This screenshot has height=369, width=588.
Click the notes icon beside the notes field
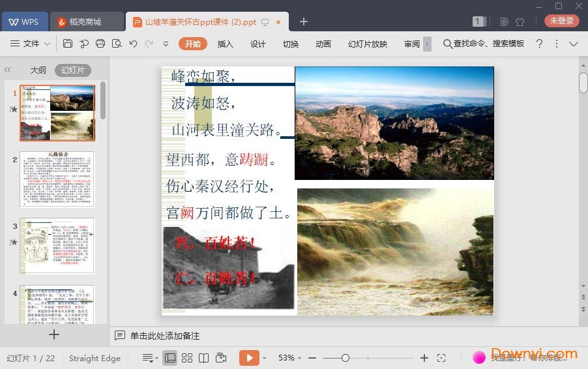(120, 335)
